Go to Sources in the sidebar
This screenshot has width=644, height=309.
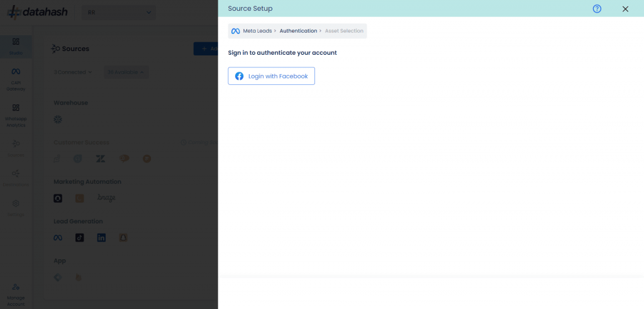[16, 149]
